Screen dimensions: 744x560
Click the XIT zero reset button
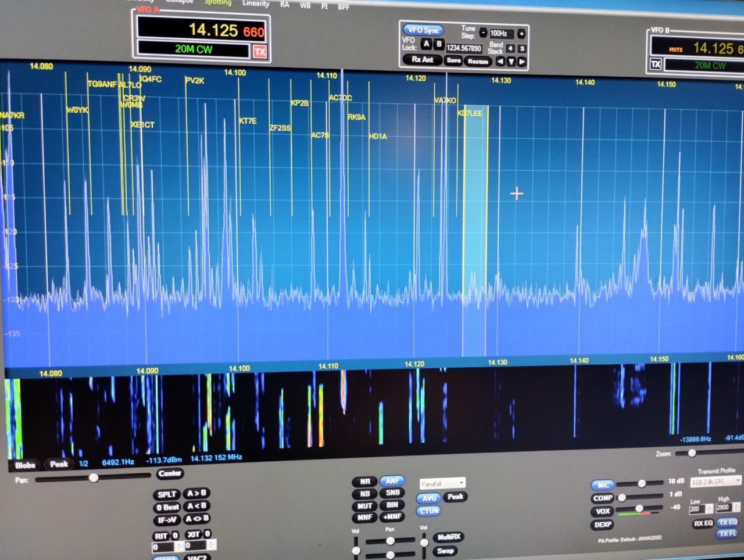pos(208,534)
